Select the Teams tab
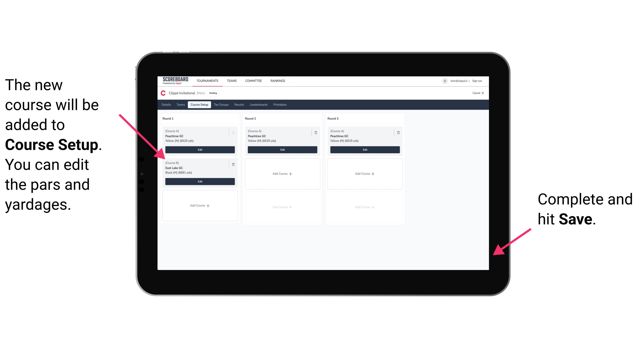 pos(179,105)
